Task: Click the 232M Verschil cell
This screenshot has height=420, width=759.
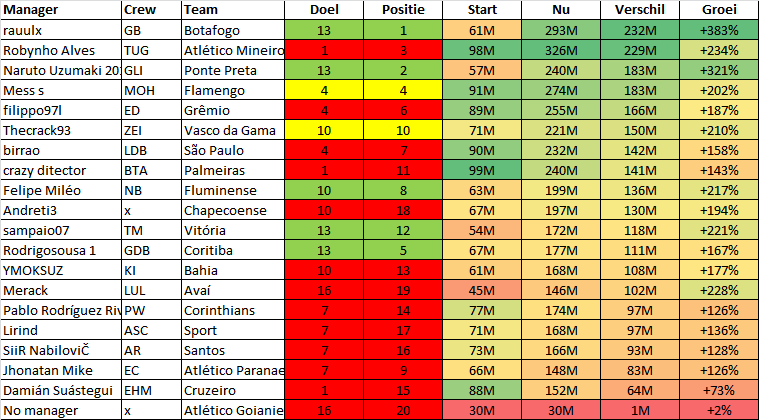Action: [x=640, y=30]
